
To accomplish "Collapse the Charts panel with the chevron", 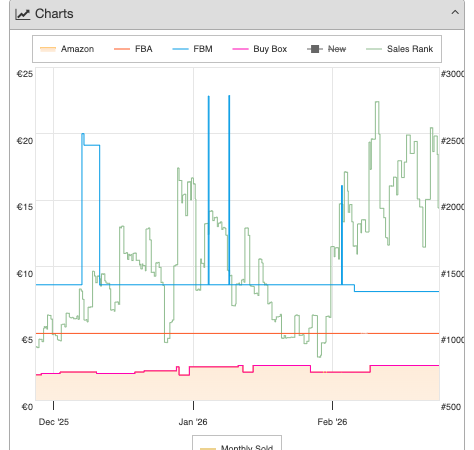I will pyautogui.click(x=455, y=13).
